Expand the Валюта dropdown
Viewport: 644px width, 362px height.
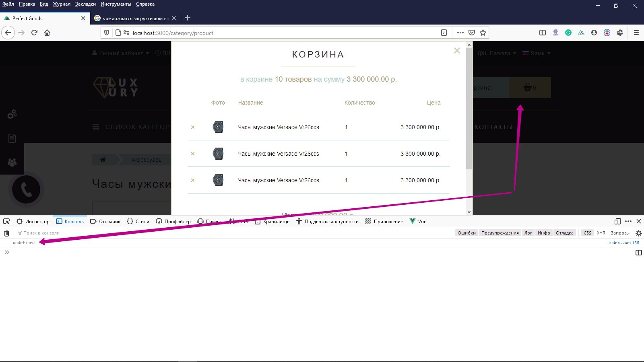(503, 53)
